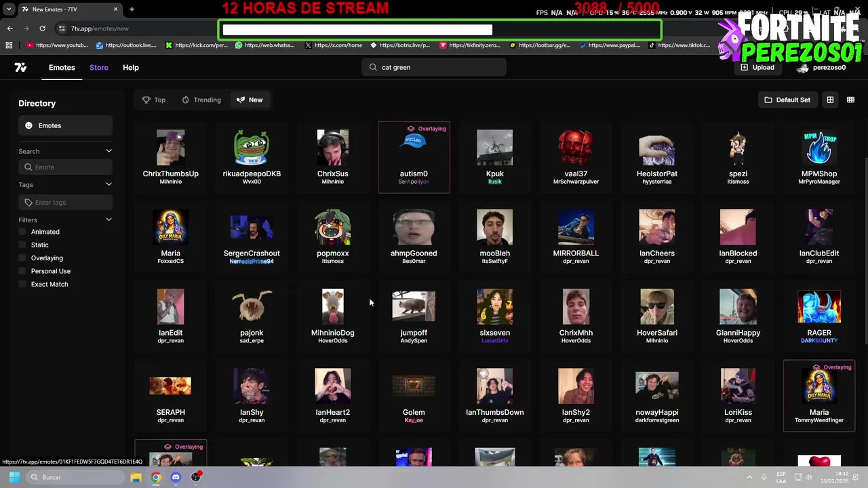Viewport: 868px width, 488px height.
Task: Click the Enter tags input field
Action: pyautogui.click(x=65, y=202)
